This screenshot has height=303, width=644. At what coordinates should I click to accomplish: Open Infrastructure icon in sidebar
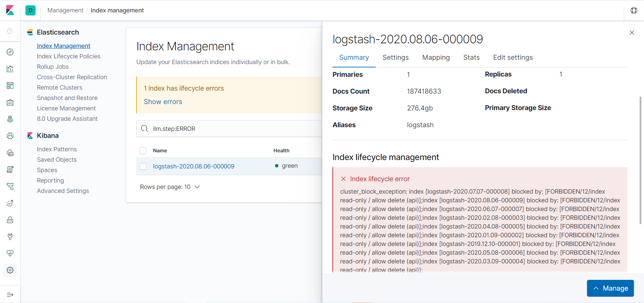[x=10, y=153]
